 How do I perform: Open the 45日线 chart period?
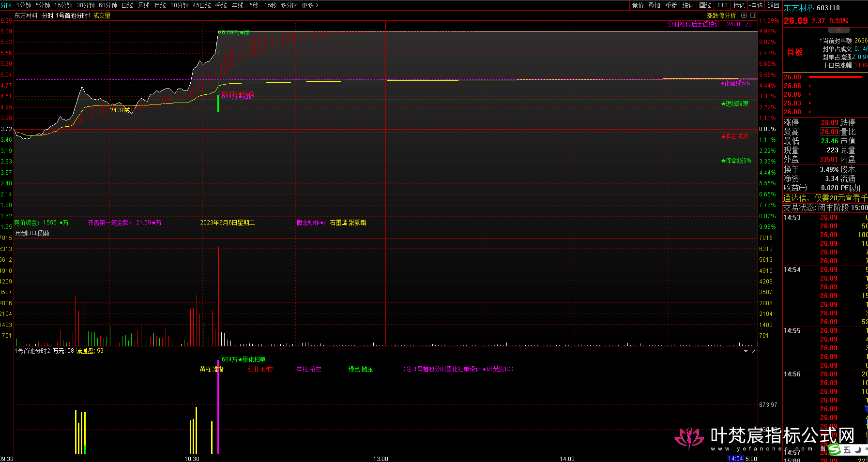tap(202, 5)
